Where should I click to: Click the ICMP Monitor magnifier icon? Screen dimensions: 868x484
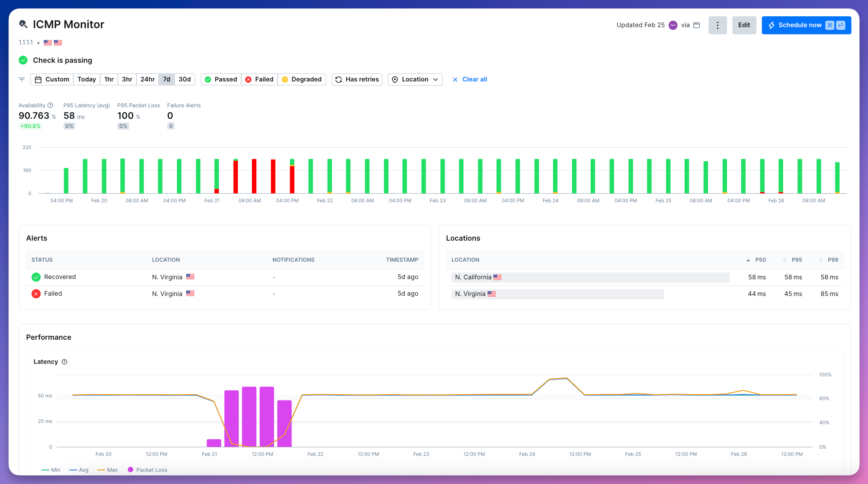click(x=23, y=24)
